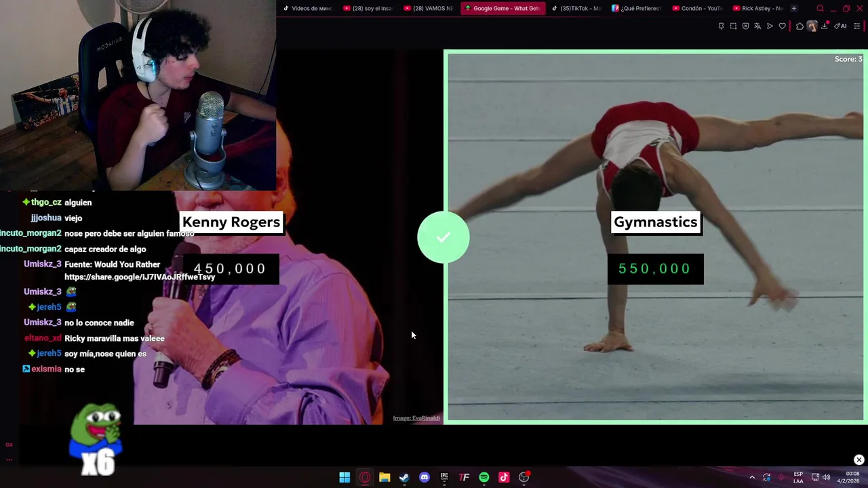Open the downloads icon in browser toolbar
The width and height of the screenshot is (868, 488).
[825, 26]
